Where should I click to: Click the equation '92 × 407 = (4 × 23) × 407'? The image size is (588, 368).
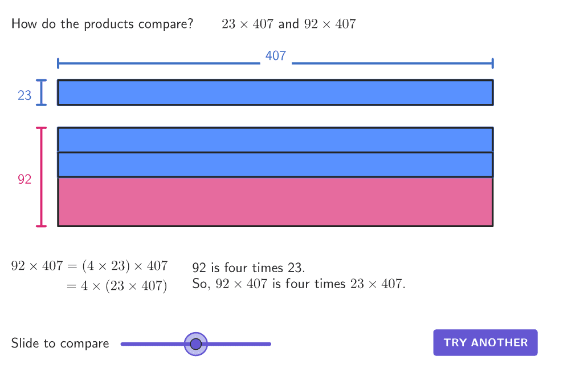89,266
